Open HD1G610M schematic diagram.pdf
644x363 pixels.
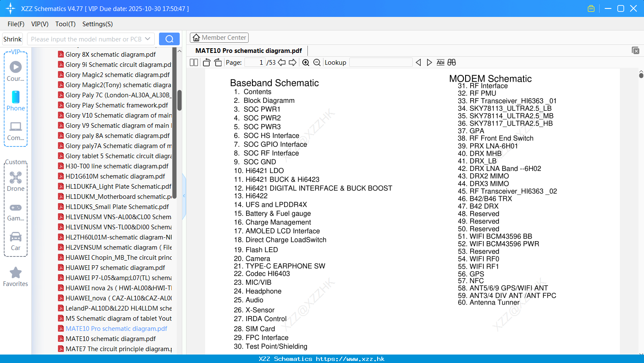pos(115,176)
